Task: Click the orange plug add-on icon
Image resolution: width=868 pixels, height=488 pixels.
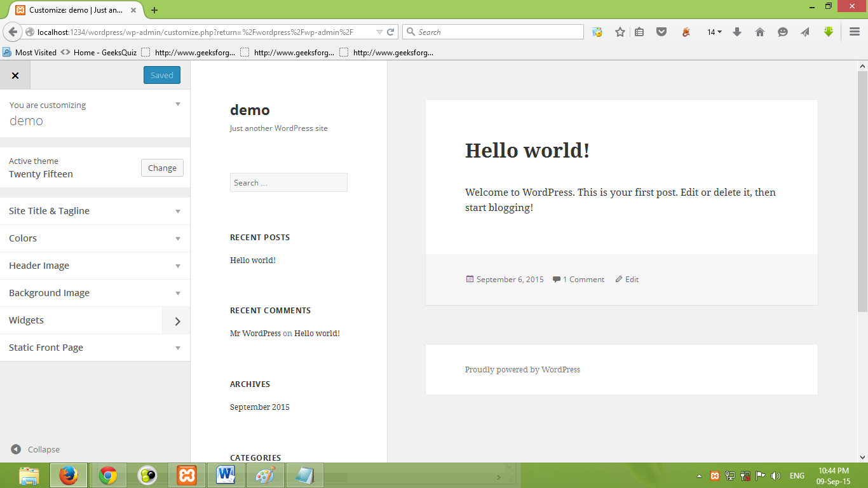Action: pyautogui.click(x=686, y=32)
